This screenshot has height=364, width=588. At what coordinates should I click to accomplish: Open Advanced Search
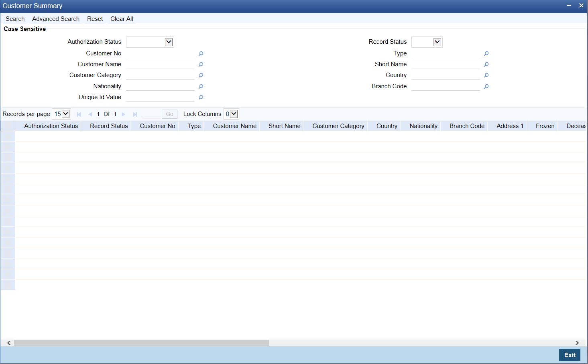click(56, 19)
